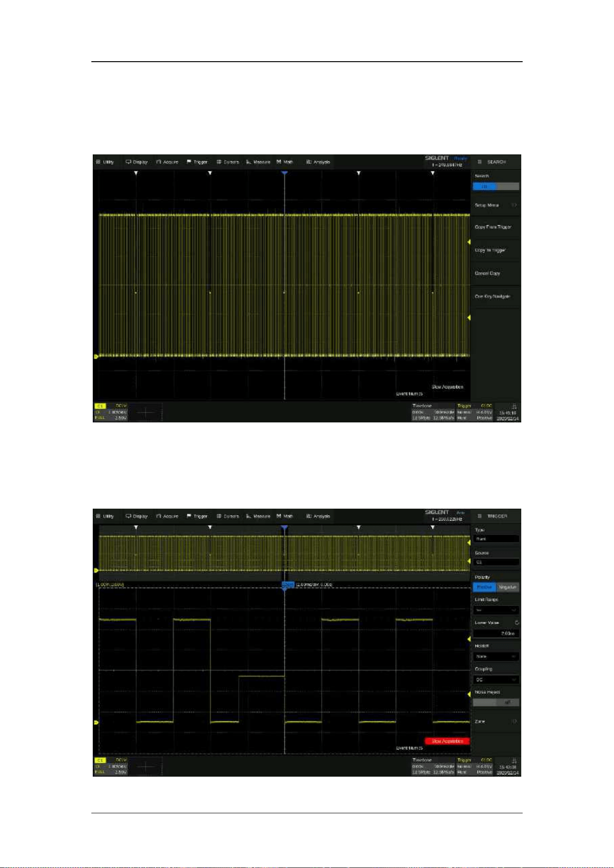Click blue delay marker atop overview, lower screenshot
This screenshot has height=868, width=614.
(x=284, y=528)
